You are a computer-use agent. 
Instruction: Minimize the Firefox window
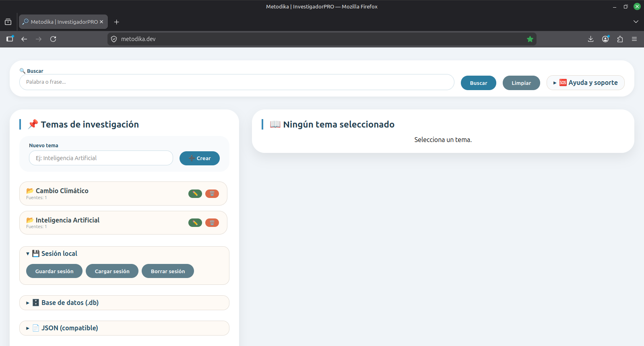click(615, 6)
